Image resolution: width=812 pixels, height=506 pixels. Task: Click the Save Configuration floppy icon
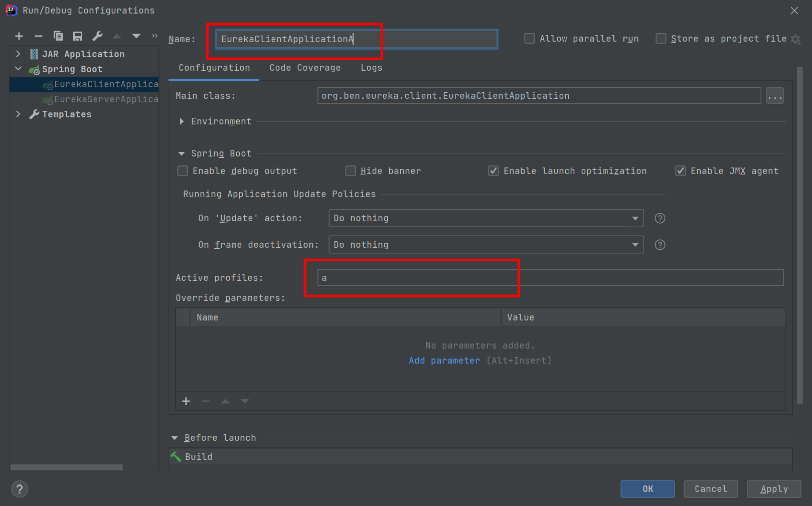coord(78,36)
